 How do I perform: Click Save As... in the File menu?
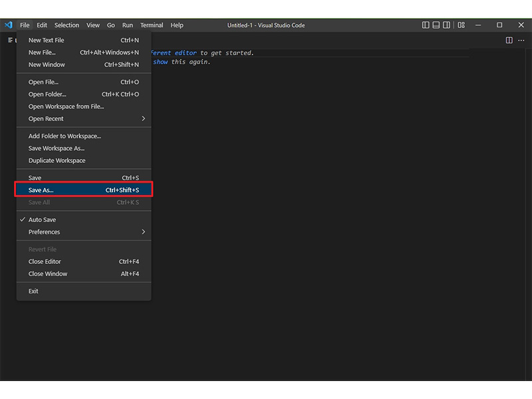(x=84, y=190)
